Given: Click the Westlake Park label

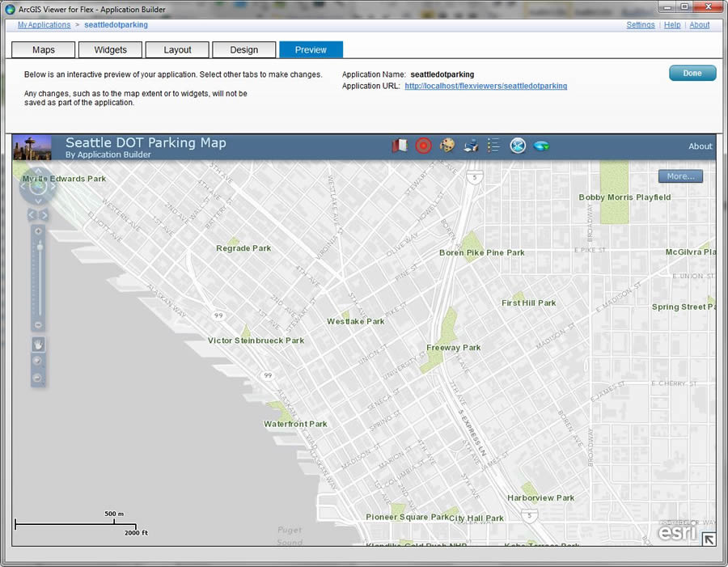Looking at the screenshot, I should (x=356, y=321).
